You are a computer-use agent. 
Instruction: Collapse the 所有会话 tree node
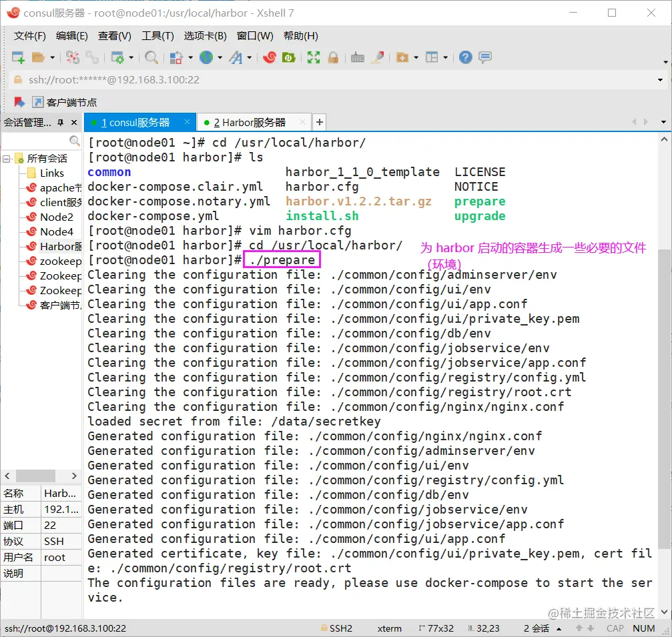click(7, 159)
